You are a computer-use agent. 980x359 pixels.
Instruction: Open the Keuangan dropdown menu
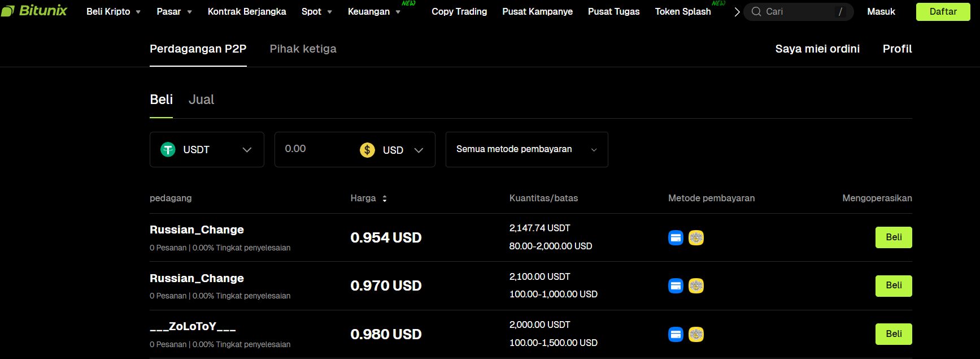pos(374,11)
